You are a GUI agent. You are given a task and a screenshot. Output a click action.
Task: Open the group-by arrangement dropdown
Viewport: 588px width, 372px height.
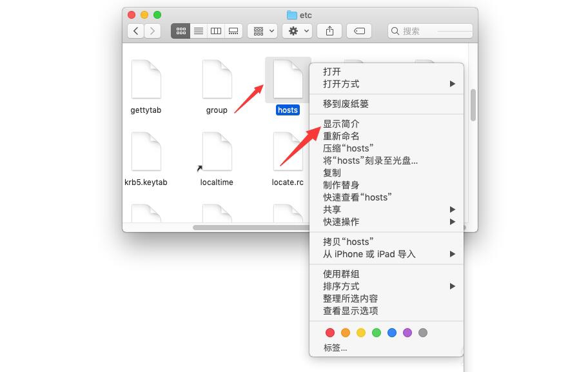click(x=262, y=31)
